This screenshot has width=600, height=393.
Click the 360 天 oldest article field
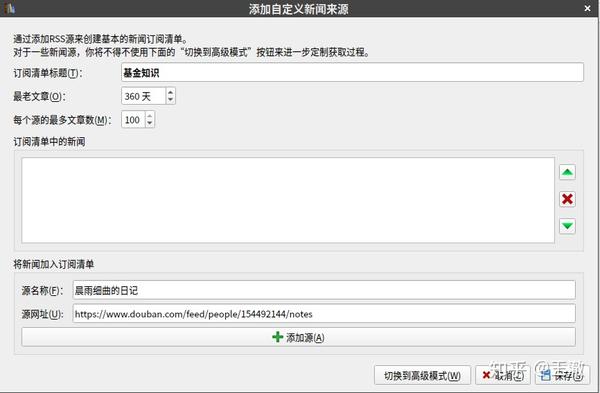coord(144,96)
